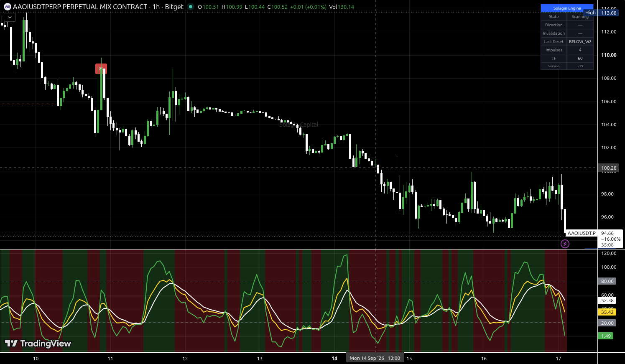Image resolution: width=625 pixels, height=364 pixels.
Task: Click the red signal marker on the chart
Action: click(101, 69)
